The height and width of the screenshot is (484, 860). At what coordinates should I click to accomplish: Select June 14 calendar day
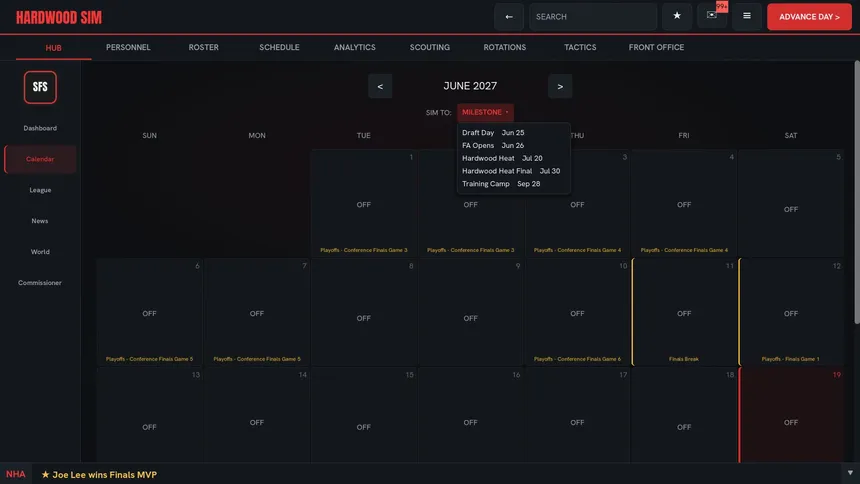257,415
